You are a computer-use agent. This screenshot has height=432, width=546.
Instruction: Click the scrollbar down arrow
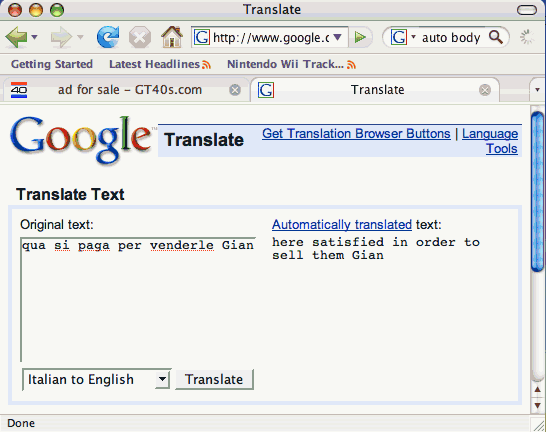click(x=538, y=405)
